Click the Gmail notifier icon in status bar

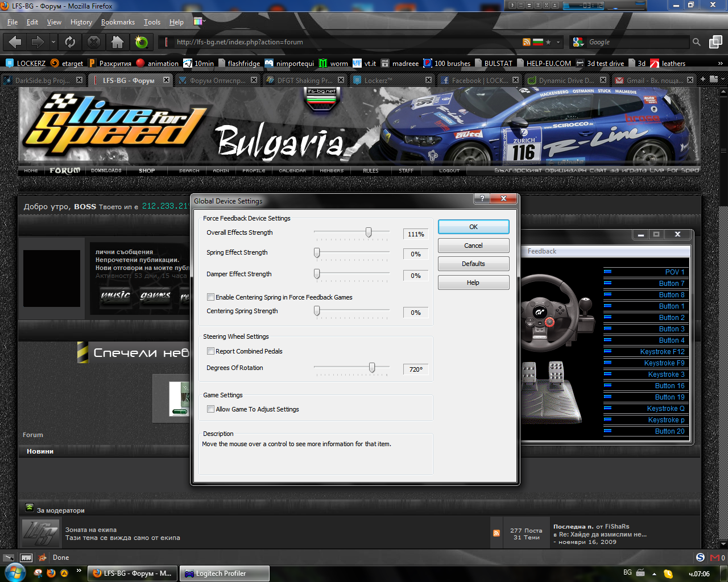pos(715,558)
